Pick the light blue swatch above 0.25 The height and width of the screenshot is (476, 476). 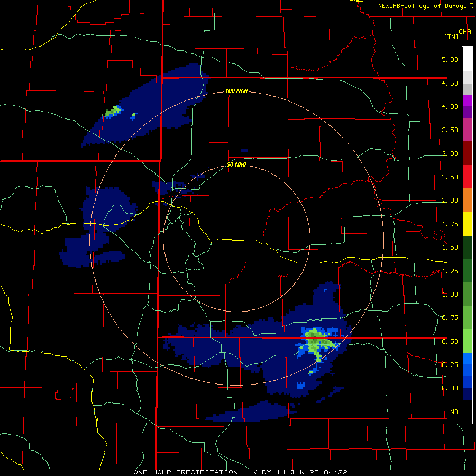[467, 359]
